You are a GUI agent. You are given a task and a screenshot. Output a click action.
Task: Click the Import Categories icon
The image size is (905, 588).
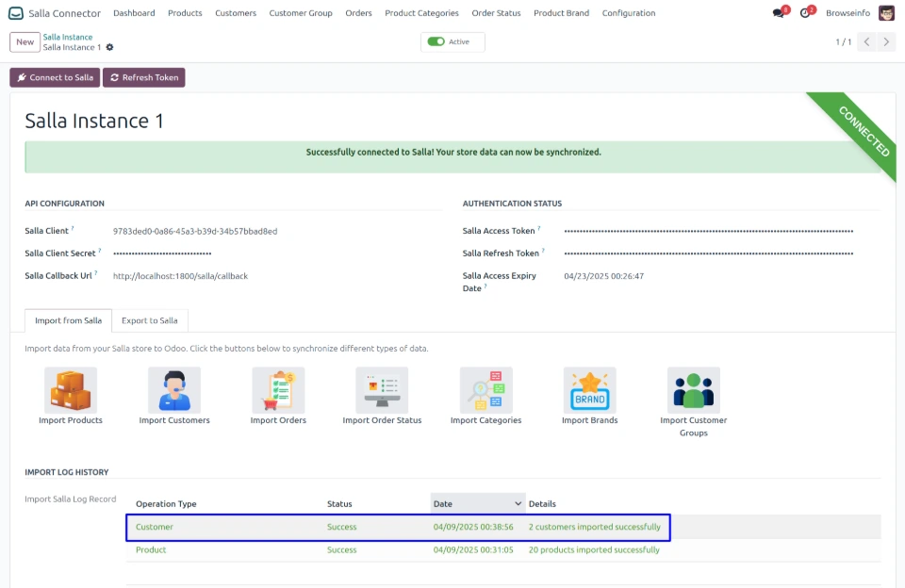tap(485, 390)
